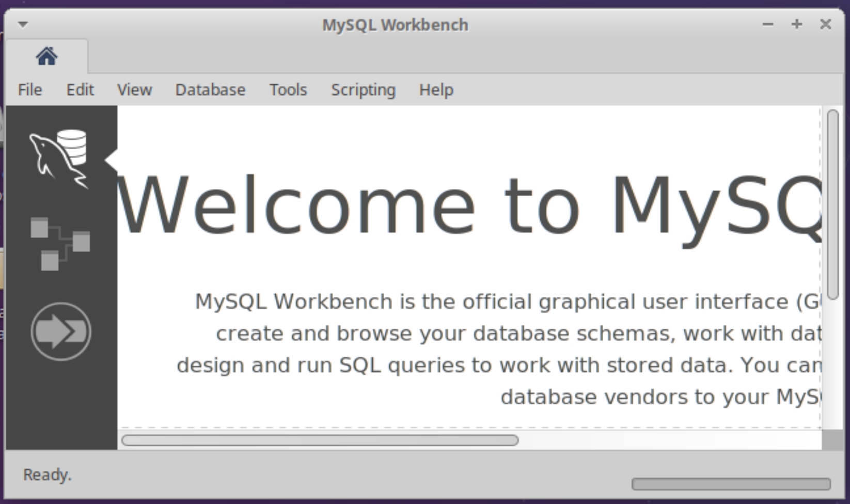
Task: Switch to the Models diagram sidebar icon
Action: [60, 244]
